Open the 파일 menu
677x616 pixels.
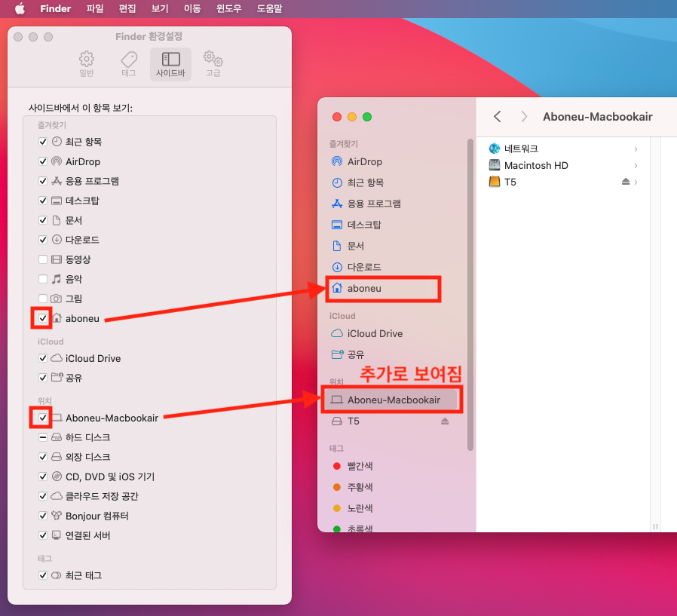pos(94,8)
